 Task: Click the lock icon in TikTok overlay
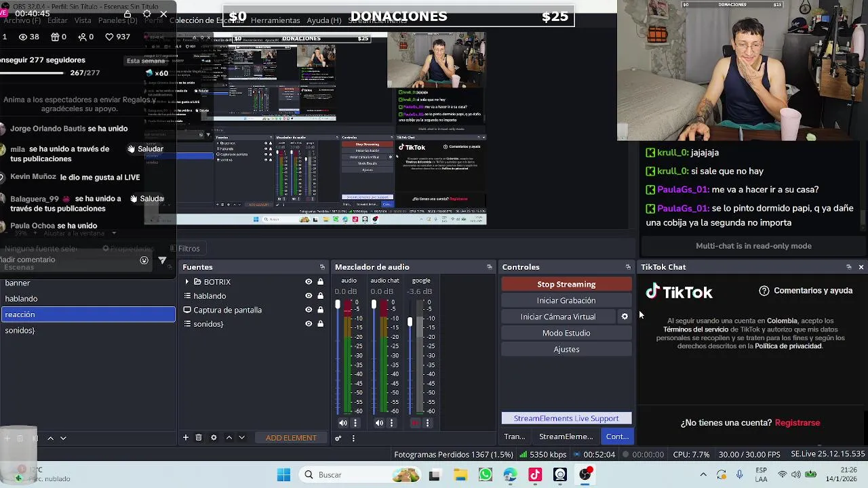127,14
